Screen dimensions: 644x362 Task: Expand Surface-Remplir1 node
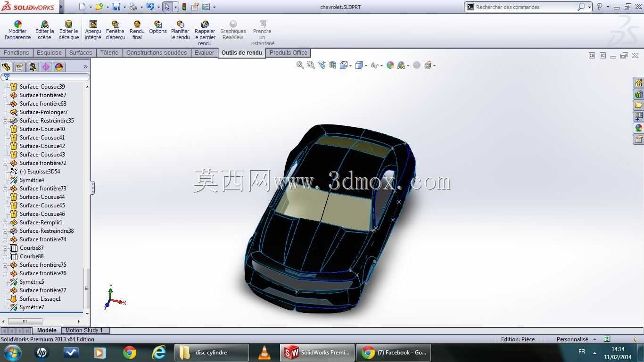tap(5, 222)
